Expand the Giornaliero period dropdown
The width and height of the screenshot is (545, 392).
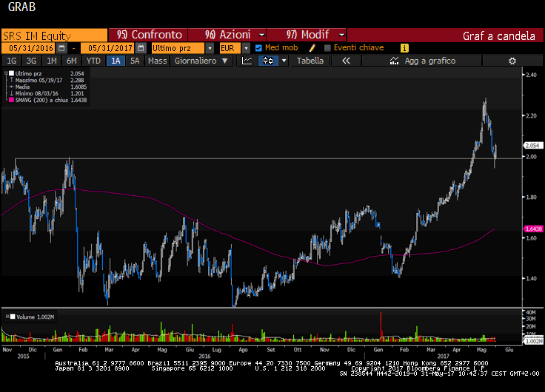(x=199, y=61)
